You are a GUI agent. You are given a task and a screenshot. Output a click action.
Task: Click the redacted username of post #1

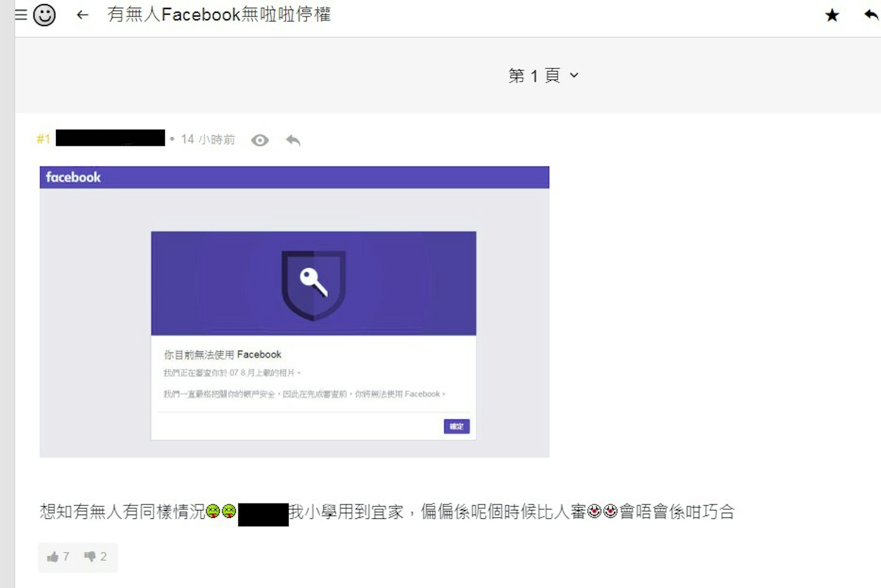(x=110, y=138)
